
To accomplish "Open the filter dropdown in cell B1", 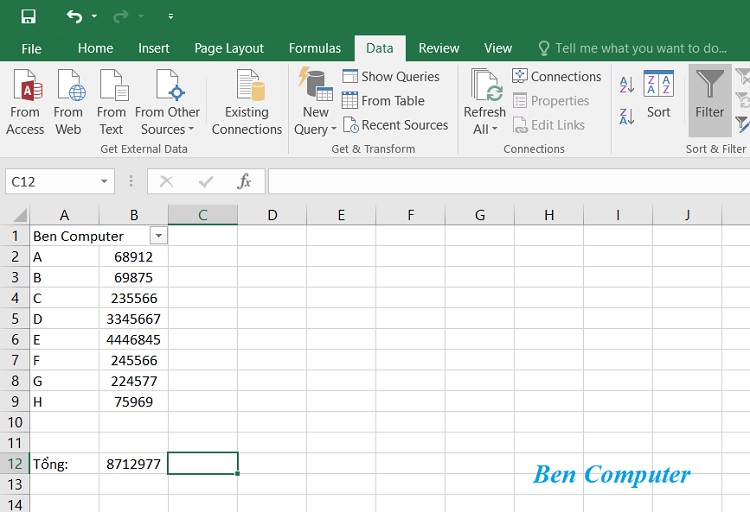I will 158,235.
